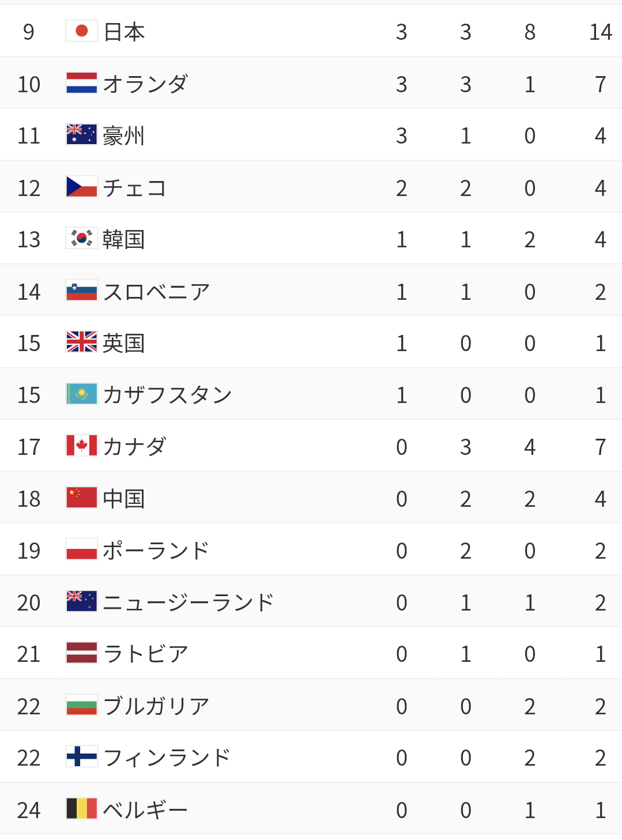Click Japan's total medal count 14

point(600,32)
